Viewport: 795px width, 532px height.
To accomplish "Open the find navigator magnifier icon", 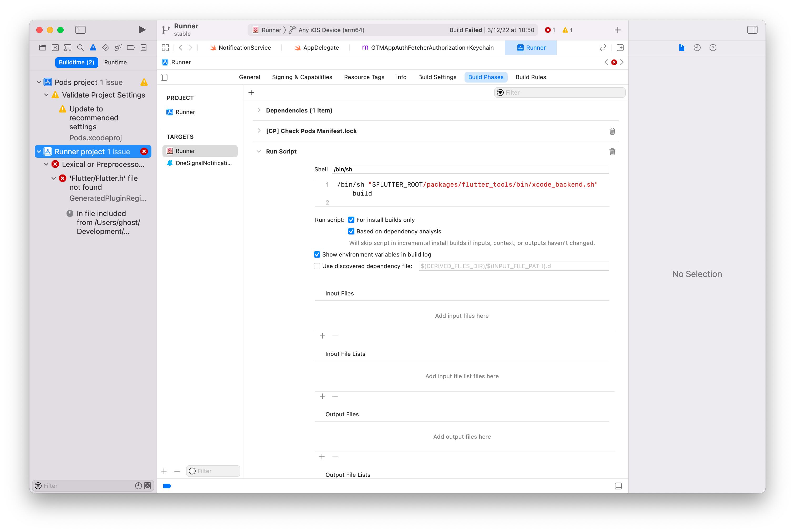I will click(x=80, y=48).
